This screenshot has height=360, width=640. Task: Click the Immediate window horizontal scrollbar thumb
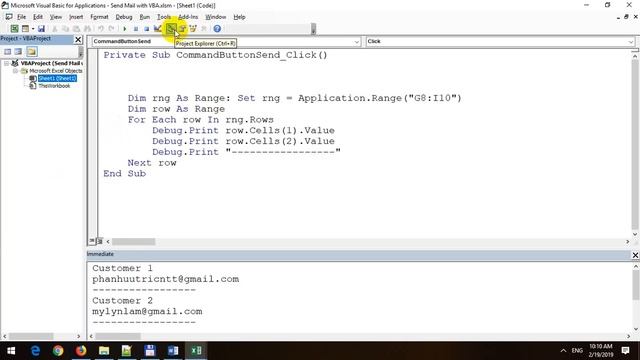pos(118,336)
